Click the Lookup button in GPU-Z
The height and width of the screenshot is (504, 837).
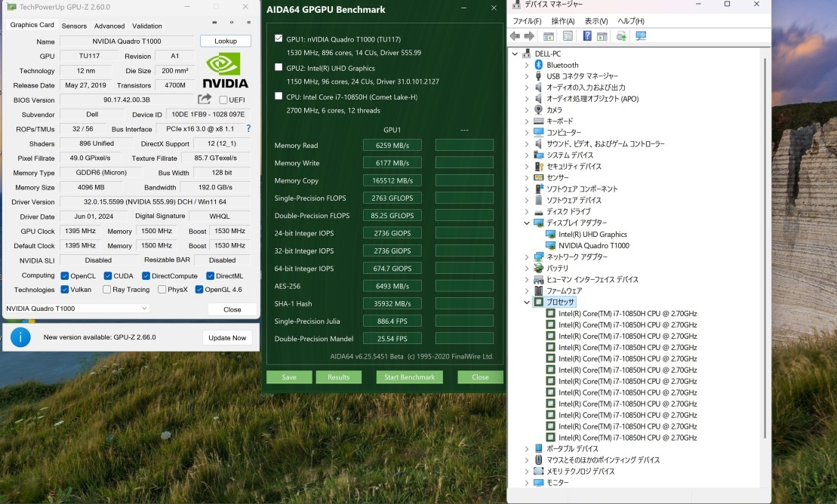[225, 41]
